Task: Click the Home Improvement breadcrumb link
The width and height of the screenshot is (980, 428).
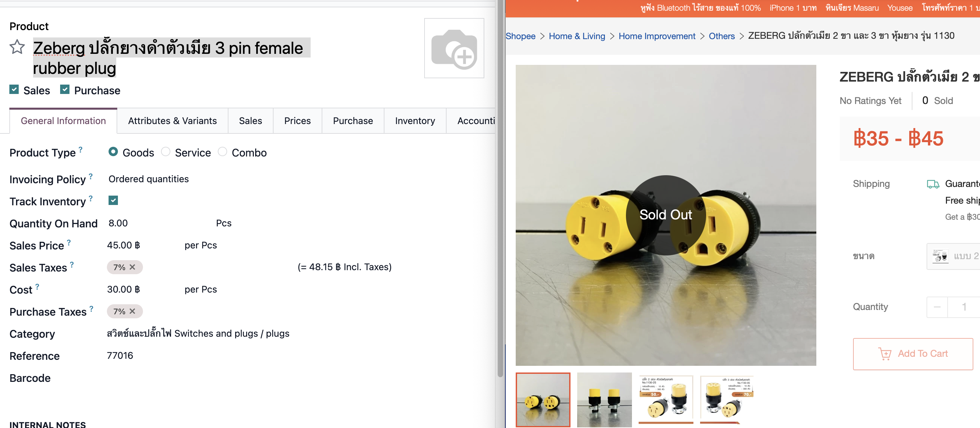Action: coord(656,36)
